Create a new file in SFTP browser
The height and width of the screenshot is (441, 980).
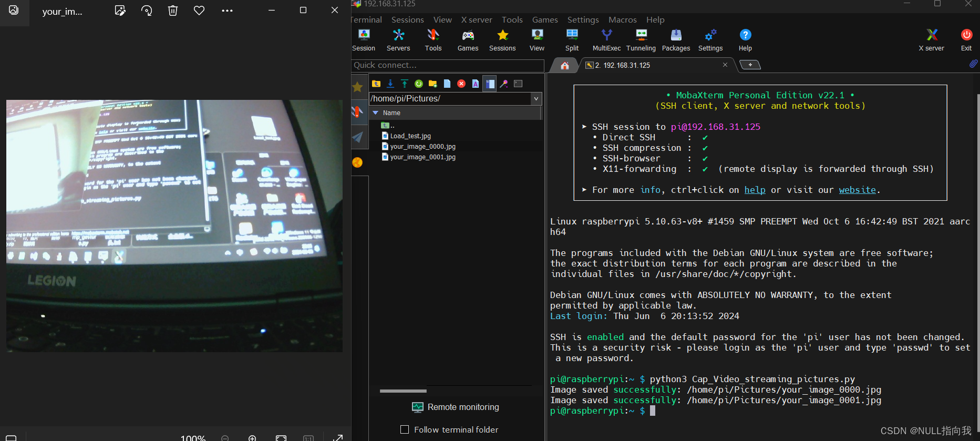click(x=447, y=84)
